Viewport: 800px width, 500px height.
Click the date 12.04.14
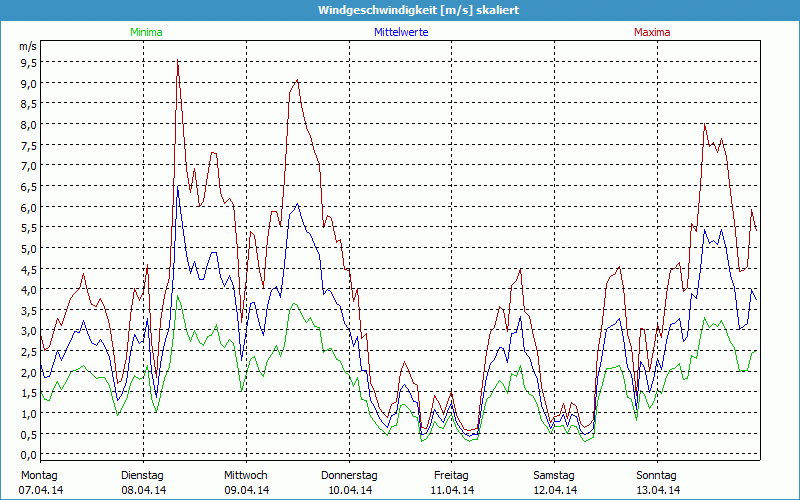(555, 490)
